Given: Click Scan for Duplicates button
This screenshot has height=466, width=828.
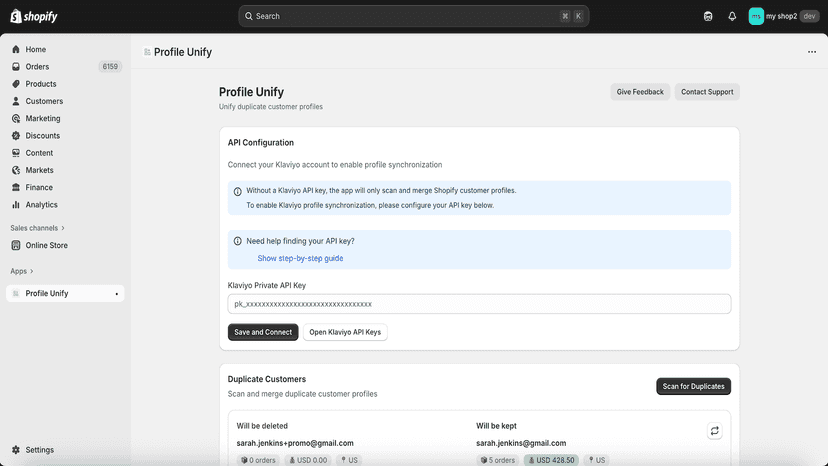Looking at the screenshot, I should [693, 386].
